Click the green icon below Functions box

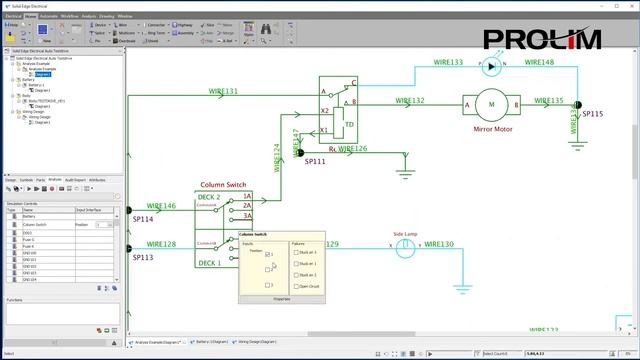pos(107,331)
